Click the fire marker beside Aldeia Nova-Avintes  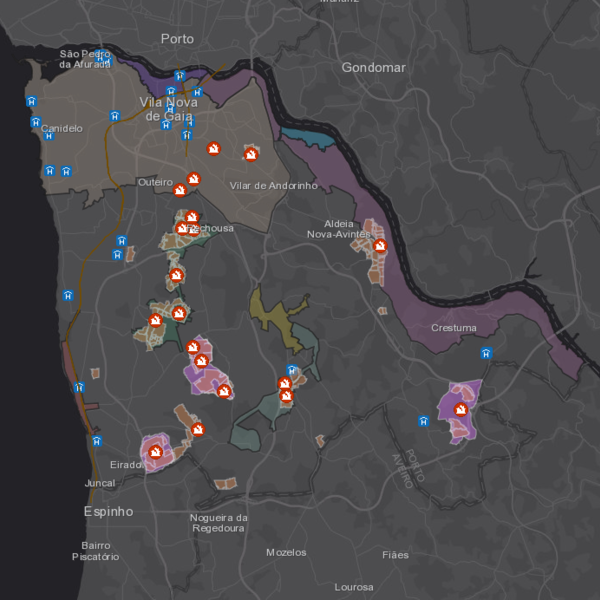coord(380,246)
